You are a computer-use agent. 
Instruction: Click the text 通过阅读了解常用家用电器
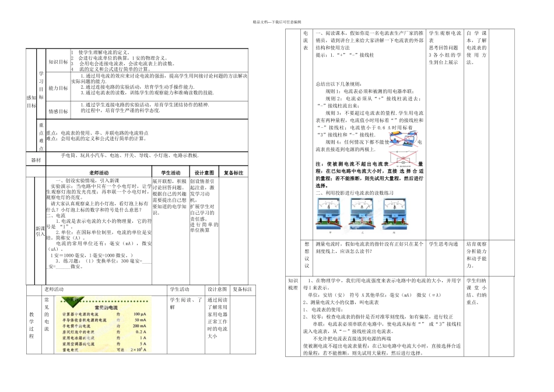(x=218, y=318)
